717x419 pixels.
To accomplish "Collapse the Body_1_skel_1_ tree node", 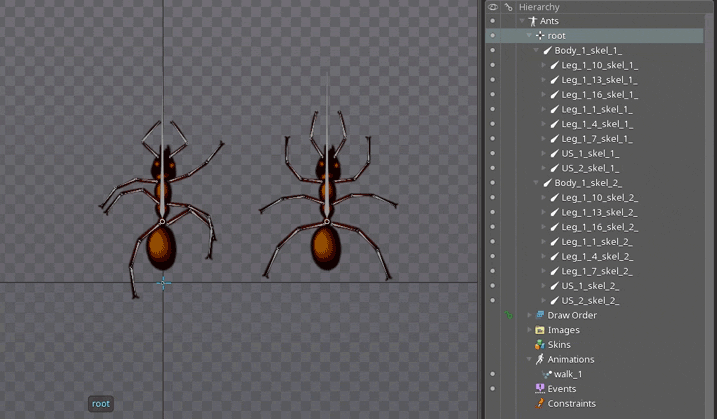I will click(x=537, y=50).
